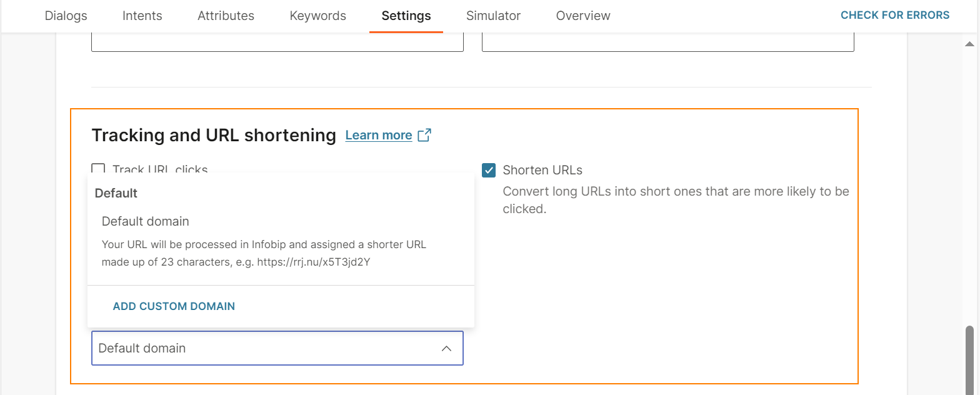Open the Intents tab
Viewport: 980px width, 395px height.
[x=142, y=16]
